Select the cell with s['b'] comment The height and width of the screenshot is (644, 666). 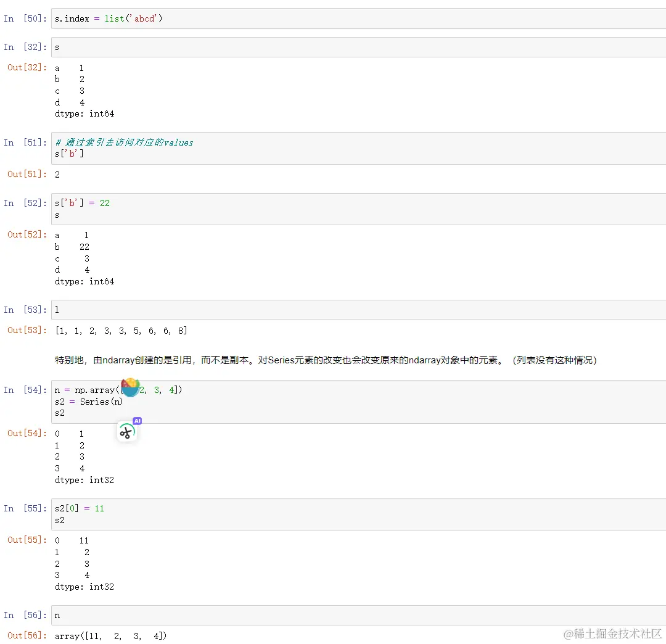tap(358, 148)
